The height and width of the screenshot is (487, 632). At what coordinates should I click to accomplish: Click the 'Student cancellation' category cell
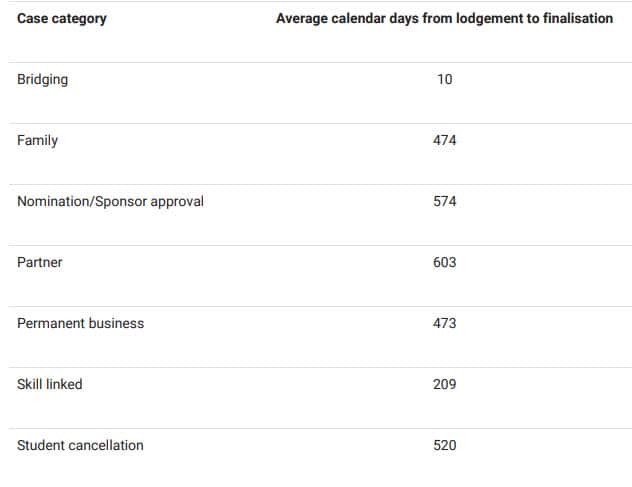coord(80,445)
